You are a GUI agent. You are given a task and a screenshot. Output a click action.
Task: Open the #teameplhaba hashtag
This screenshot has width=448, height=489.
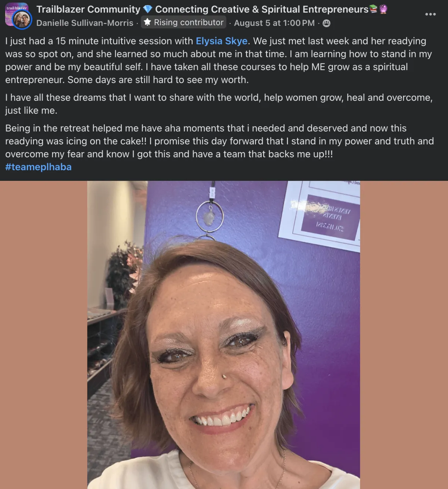click(38, 167)
